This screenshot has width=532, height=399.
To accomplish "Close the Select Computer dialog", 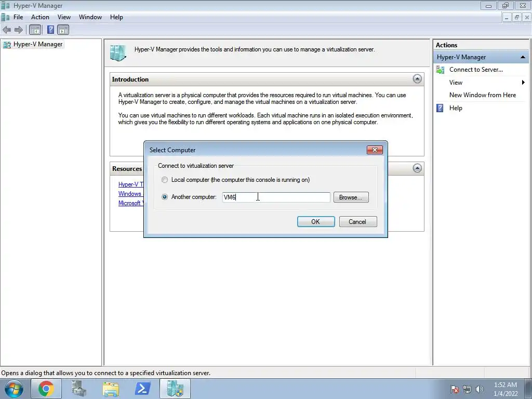I will point(375,150).
